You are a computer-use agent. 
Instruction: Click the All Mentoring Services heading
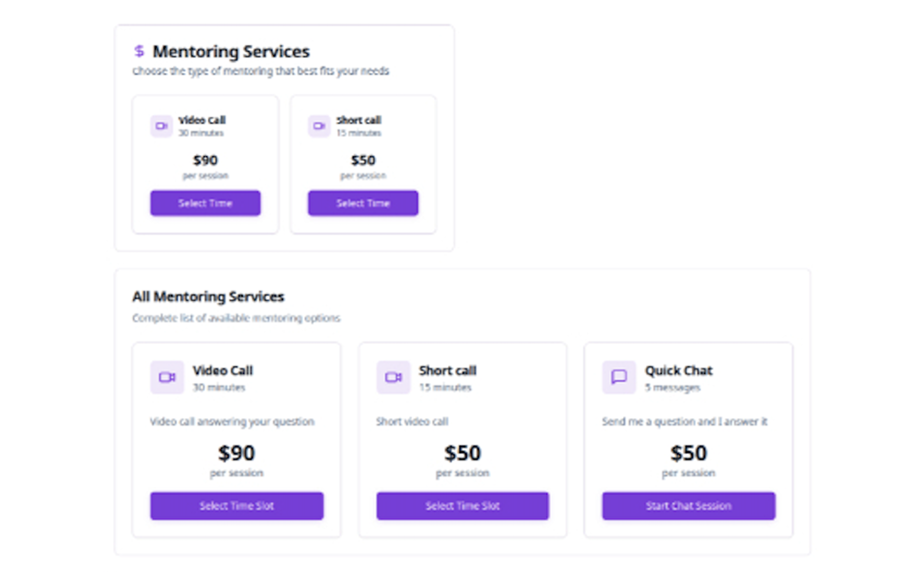pyautogui.click(x=208, y=297)
